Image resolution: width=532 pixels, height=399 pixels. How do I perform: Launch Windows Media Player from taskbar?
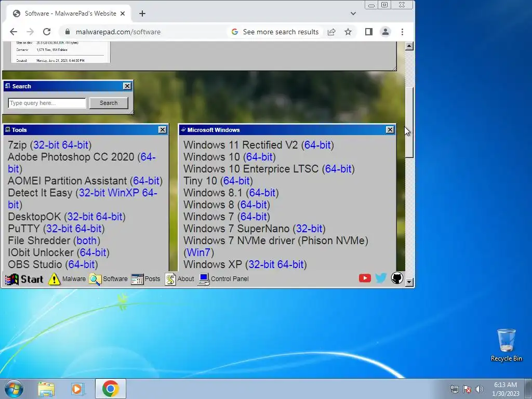point(77,389)
